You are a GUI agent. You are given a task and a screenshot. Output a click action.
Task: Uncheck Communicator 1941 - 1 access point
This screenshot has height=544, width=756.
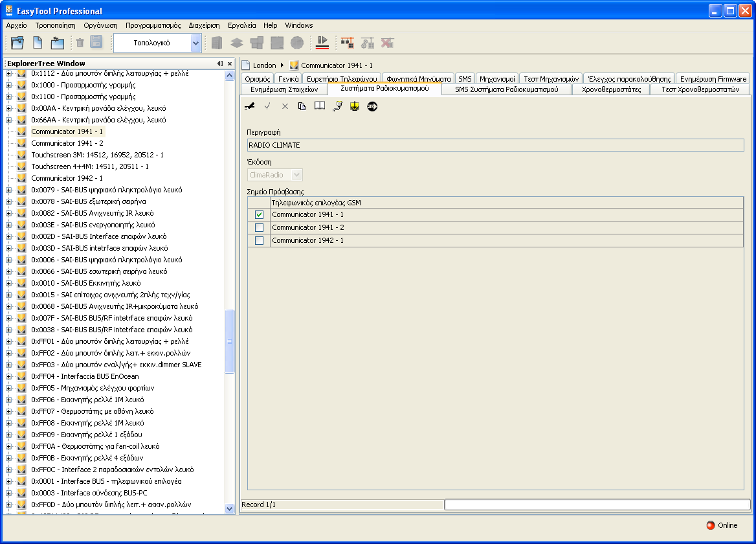(x=260, y=214)
